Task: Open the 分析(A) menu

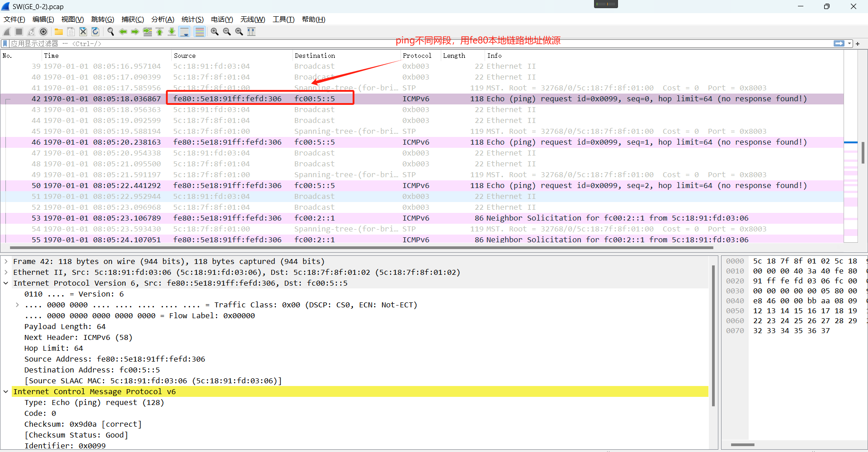Action: tap(163, 19)
